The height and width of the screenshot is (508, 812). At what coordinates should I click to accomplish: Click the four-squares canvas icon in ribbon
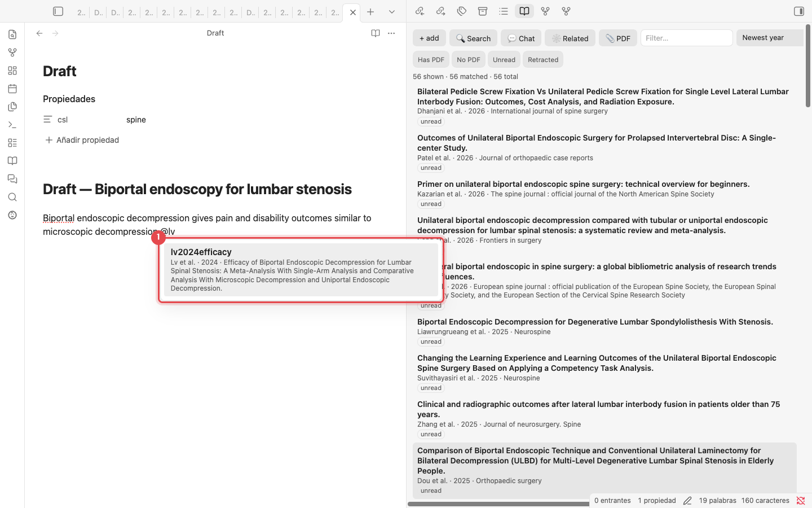[12, 71]
